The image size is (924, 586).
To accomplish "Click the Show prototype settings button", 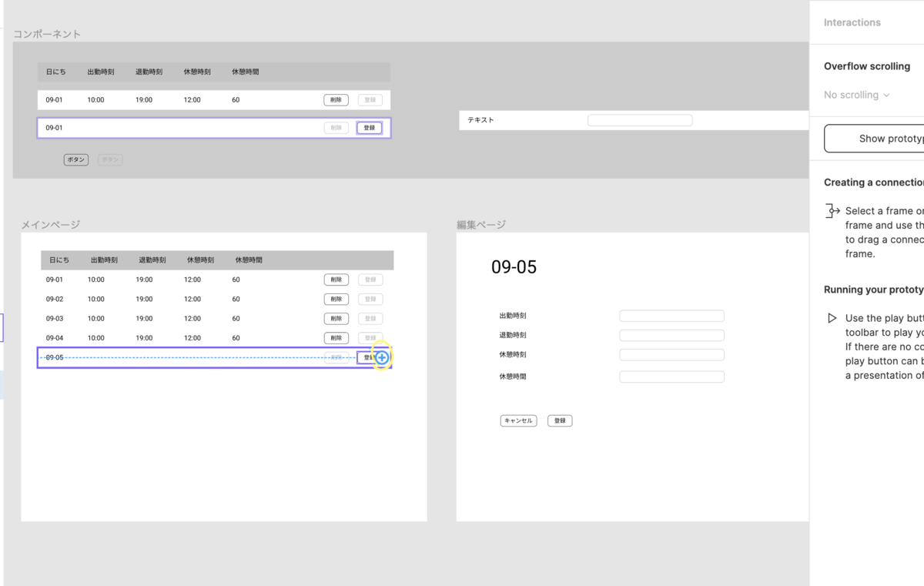I will tap(874, 139).
